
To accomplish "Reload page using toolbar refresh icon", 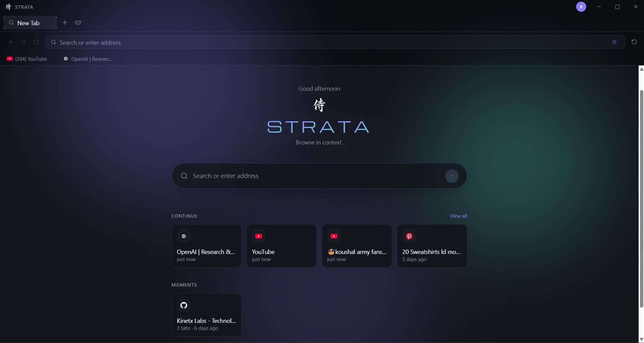I will pos(36,42).
